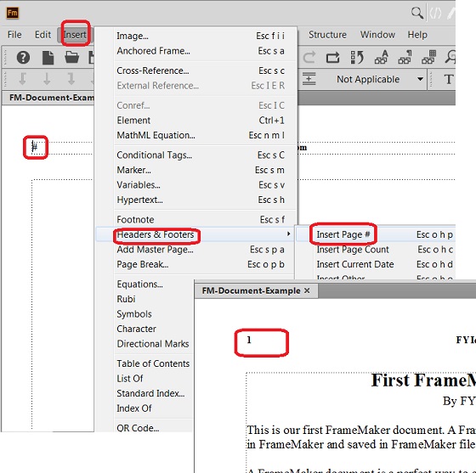Click the First FrameM heading text
This screenshot has width=476, height=473.
[x=423, y=380]
